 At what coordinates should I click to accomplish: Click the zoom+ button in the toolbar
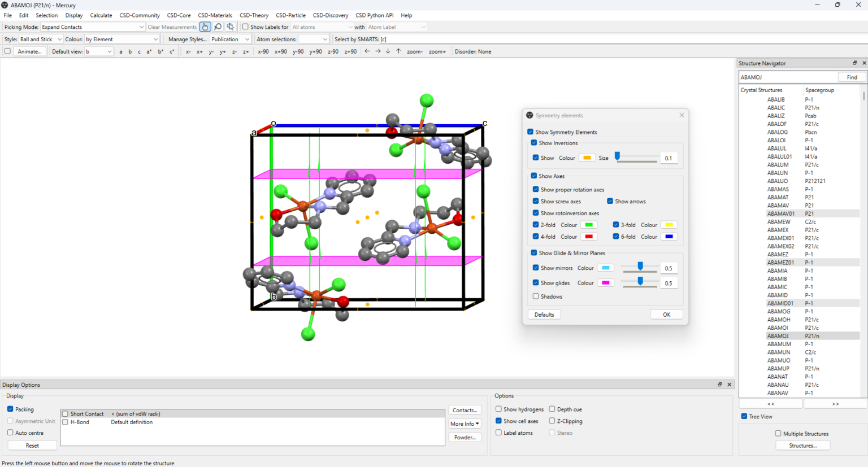tap(437, 51)
